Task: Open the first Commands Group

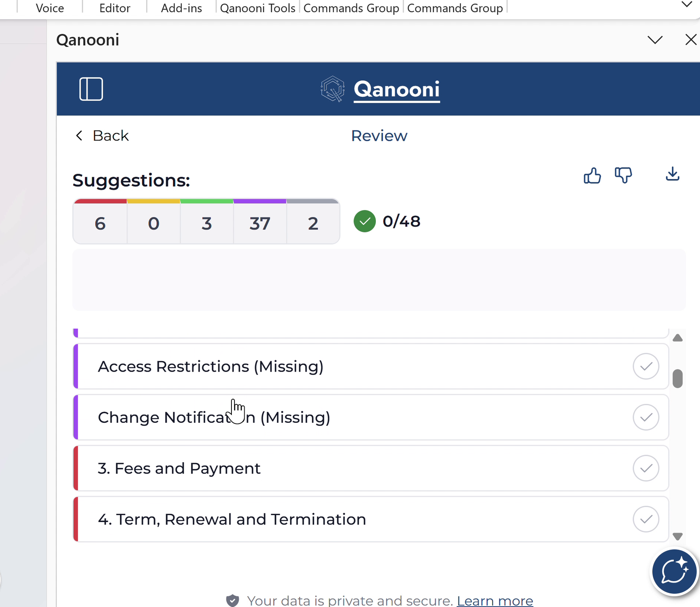Action: pyautogui.click(x=351, y=8)
